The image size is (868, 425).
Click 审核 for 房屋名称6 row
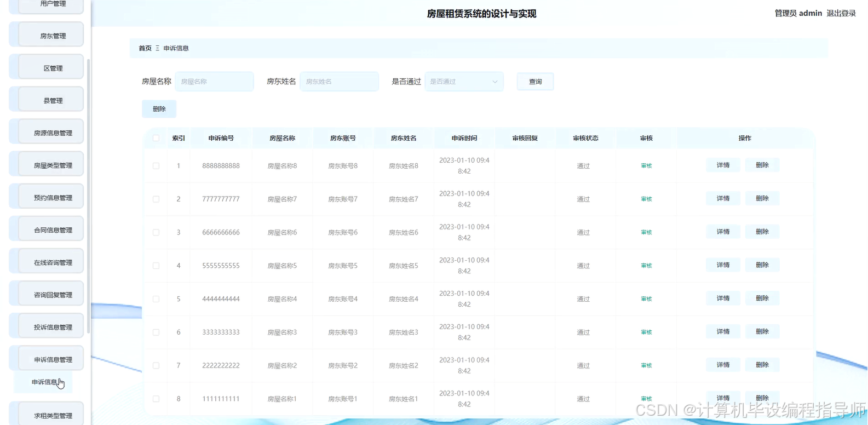pos(646,232)
